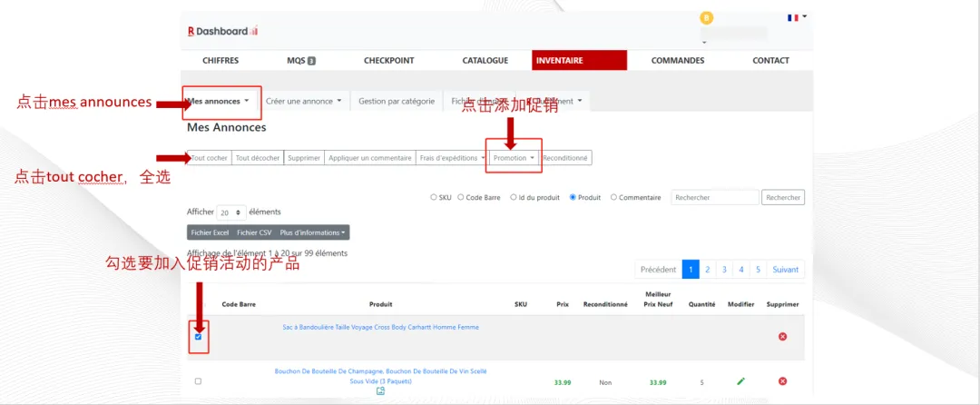Select pagination page 3
980x405 pixels.
coord(724,270)
